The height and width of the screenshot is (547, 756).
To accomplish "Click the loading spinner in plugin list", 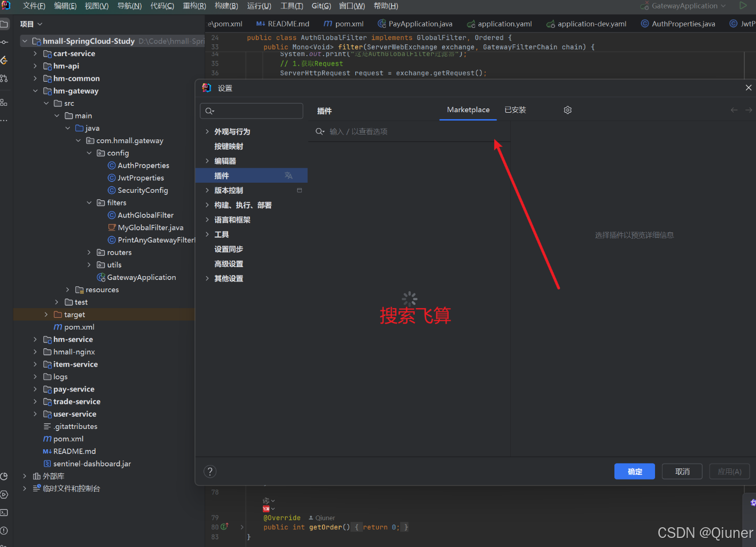I will click(x=409, y=299).
